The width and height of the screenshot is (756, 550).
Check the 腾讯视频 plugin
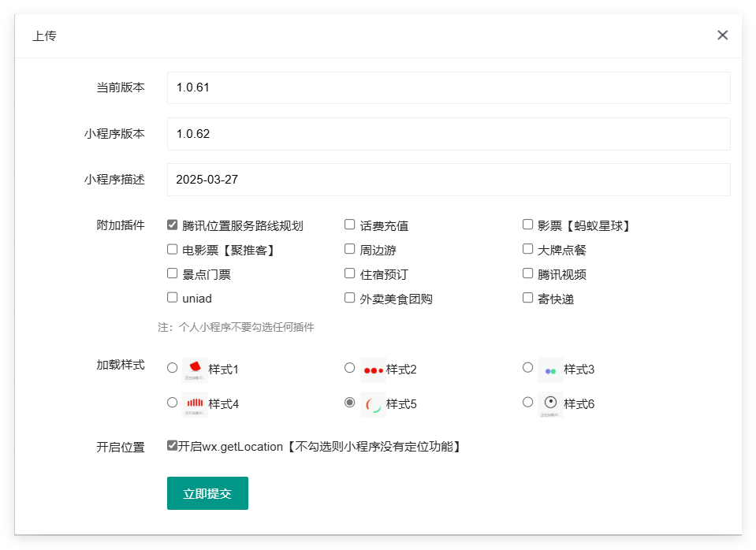(528, 273)
